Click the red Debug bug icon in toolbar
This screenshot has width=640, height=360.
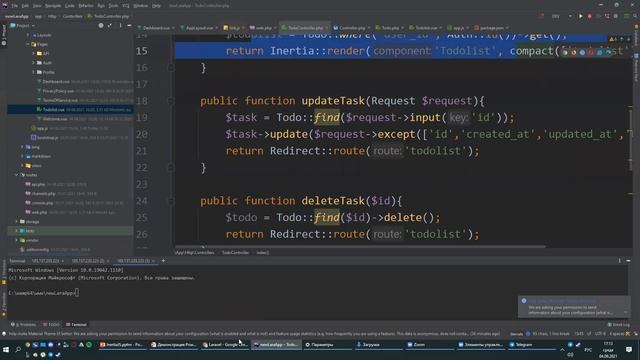pyautogui.click(x=589, y=16)
